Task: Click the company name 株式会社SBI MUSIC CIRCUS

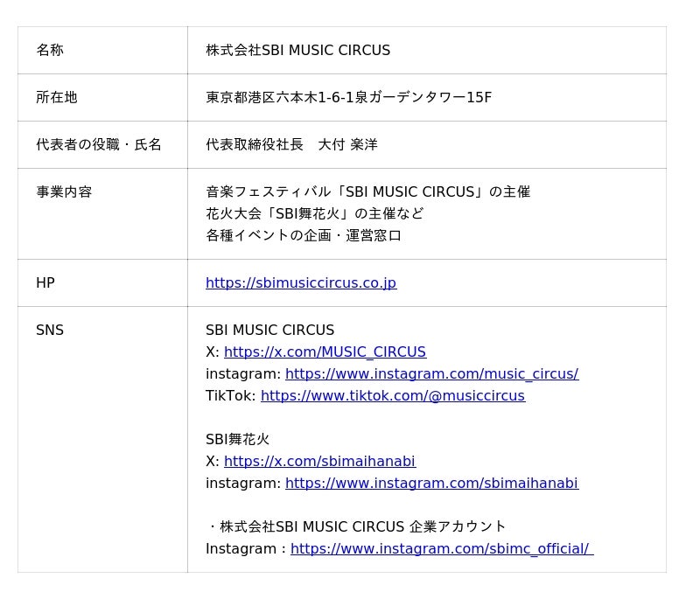Action: [x=297, y=51]
